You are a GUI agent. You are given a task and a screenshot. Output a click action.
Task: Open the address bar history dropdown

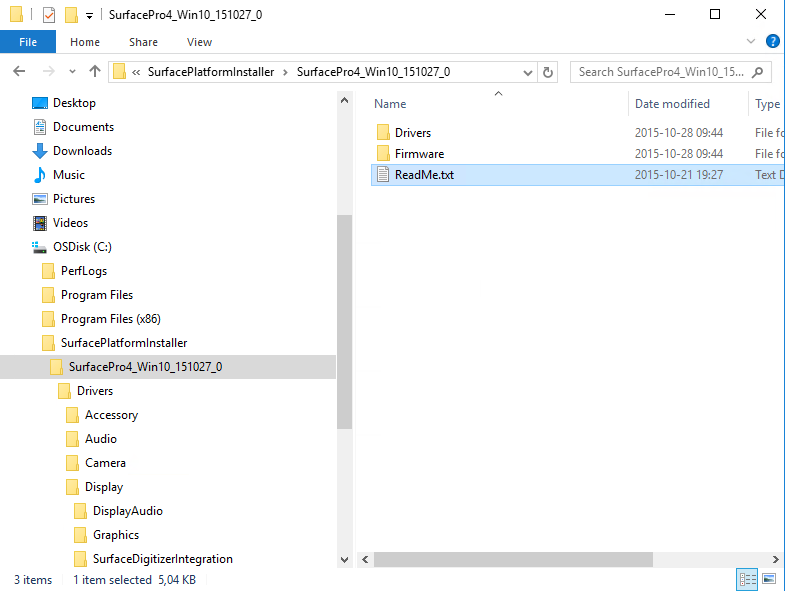click(x=527, y=72)
